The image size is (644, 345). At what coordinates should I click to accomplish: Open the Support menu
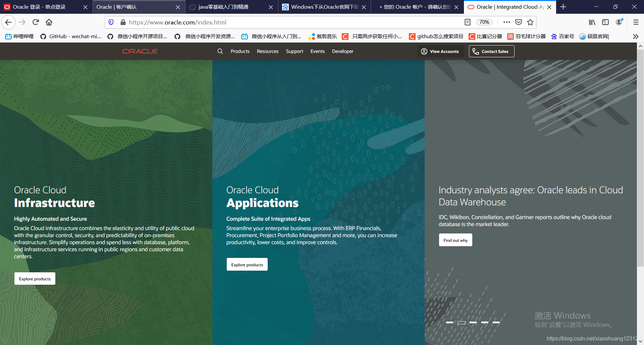pyautogui.click(x=294, y=51)
